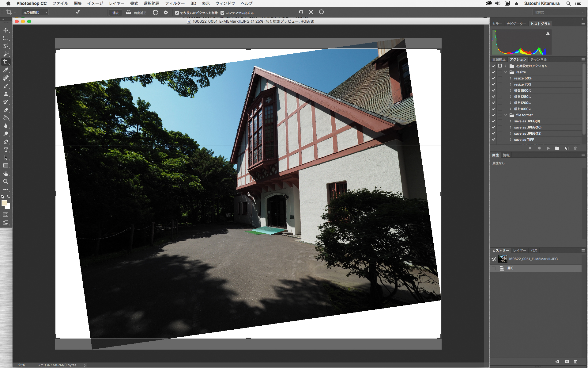Uncheck delete cropped pixels option
This screenshot has width=588, height=368.
[177, 13]
